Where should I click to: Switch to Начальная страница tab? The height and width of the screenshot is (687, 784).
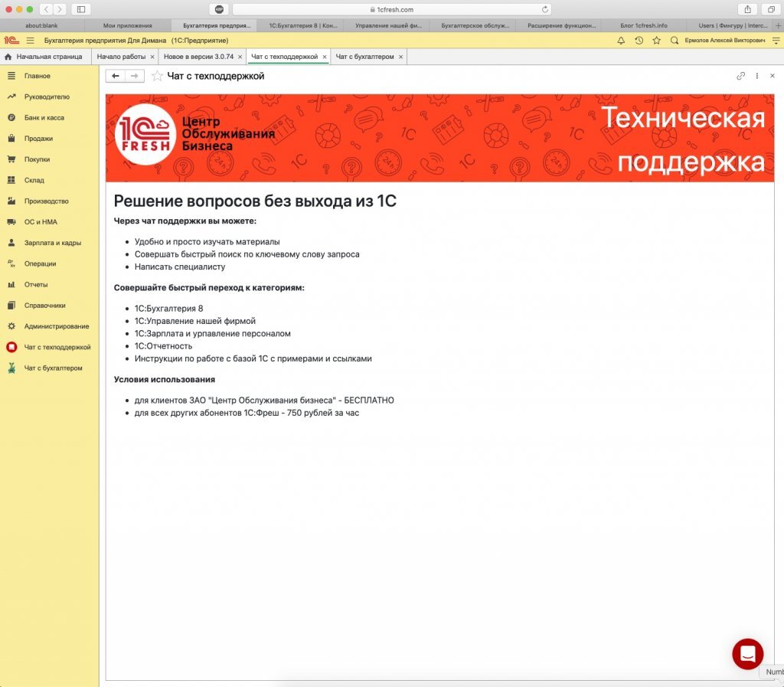click(44, 57)
